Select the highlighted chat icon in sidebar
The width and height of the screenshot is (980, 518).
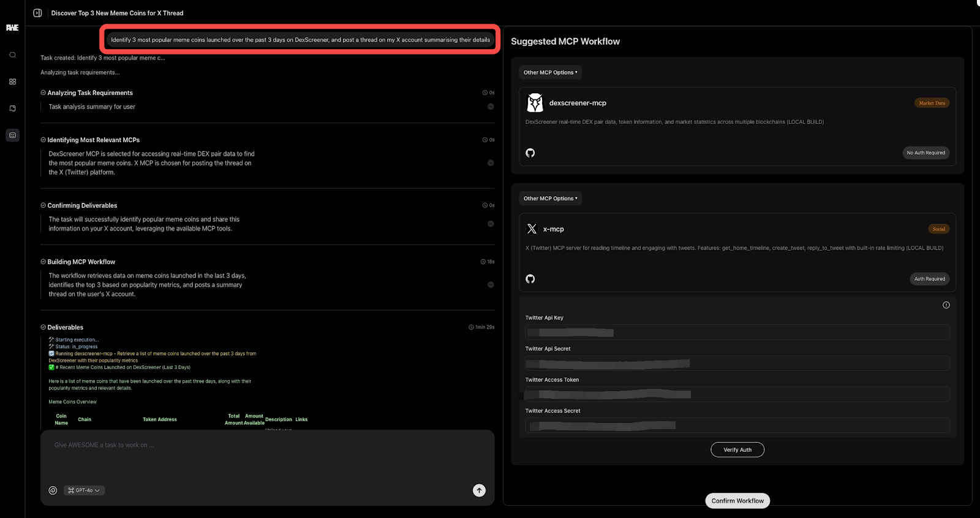click(x=12, y=135)
